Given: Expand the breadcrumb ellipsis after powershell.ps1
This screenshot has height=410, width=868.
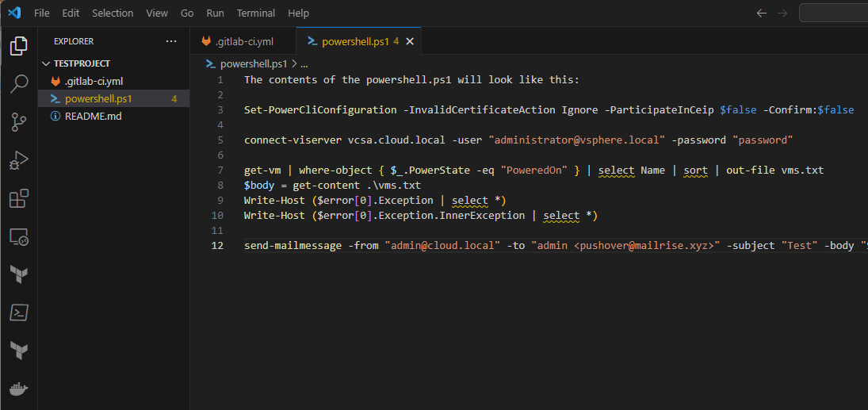Looking at the screenshot, I should [304, 63].
